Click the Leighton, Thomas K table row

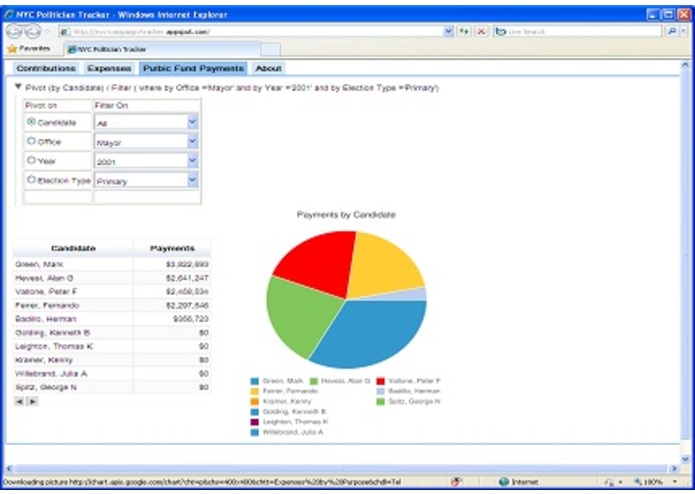pyautogui.click(x=112, y=346)
